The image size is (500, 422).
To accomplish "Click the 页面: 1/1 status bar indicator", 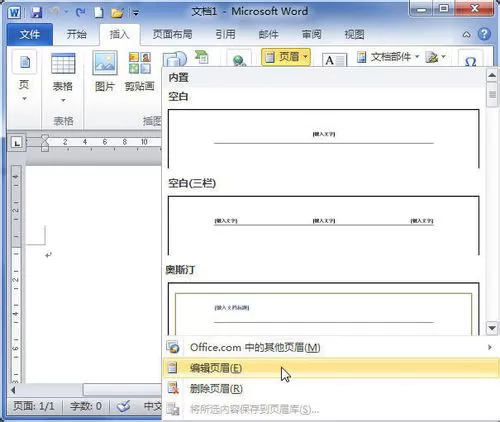I will click(x=34, y=406).
